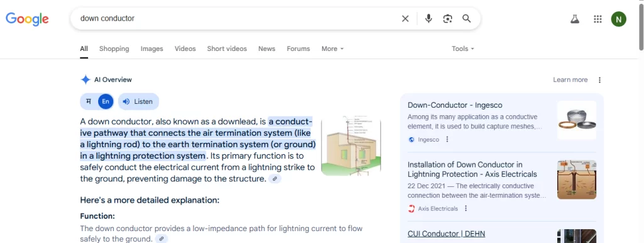Click the Function: subheading

pos(97,216)
